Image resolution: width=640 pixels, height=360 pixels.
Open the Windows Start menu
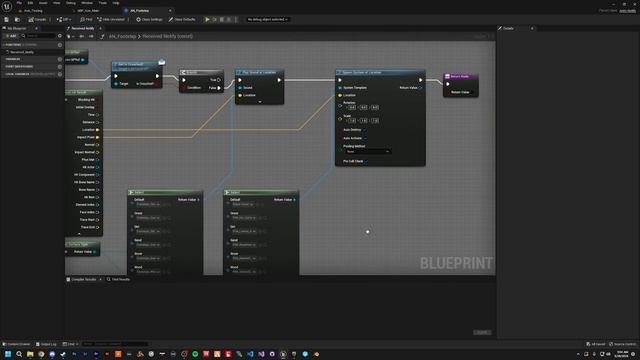(8, 354)
